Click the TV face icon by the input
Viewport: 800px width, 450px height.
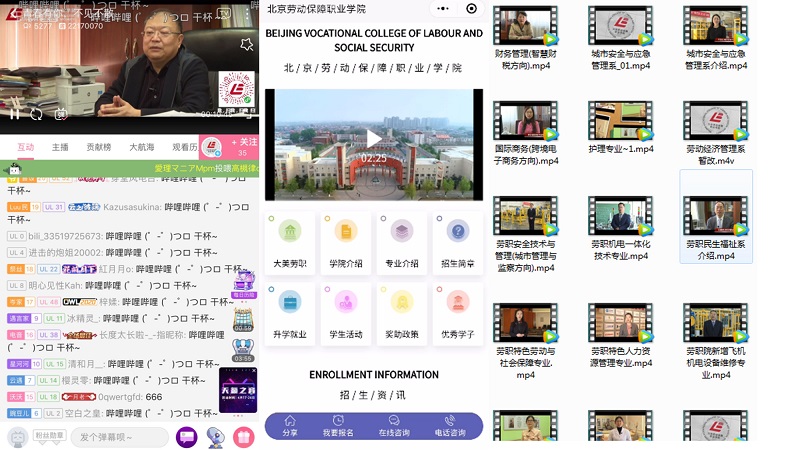18,437
